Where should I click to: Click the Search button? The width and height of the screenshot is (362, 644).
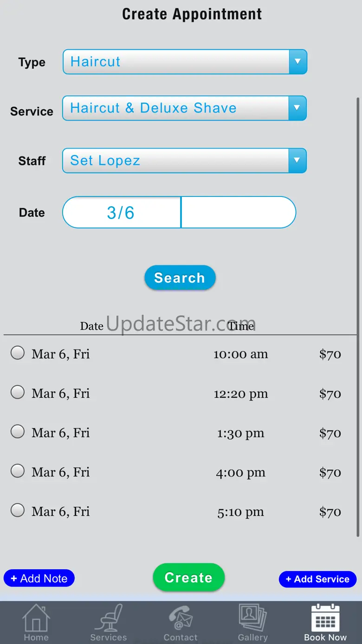point(180,278)
